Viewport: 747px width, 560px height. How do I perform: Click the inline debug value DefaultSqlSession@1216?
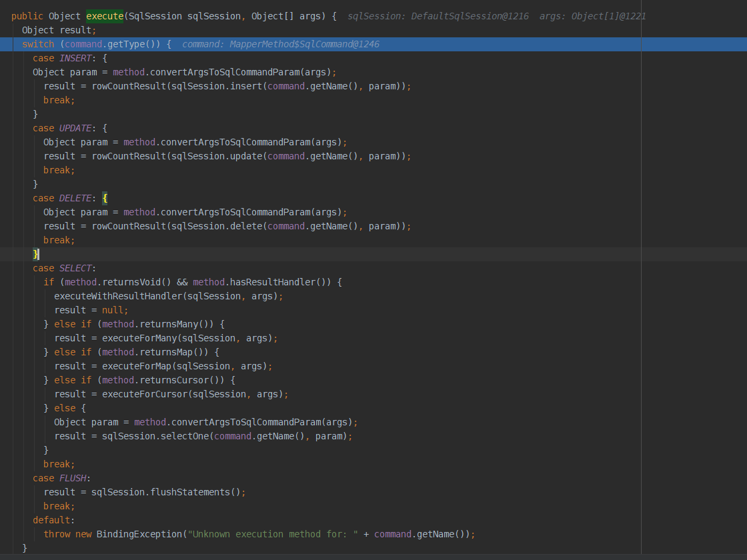tap(471, 16)
